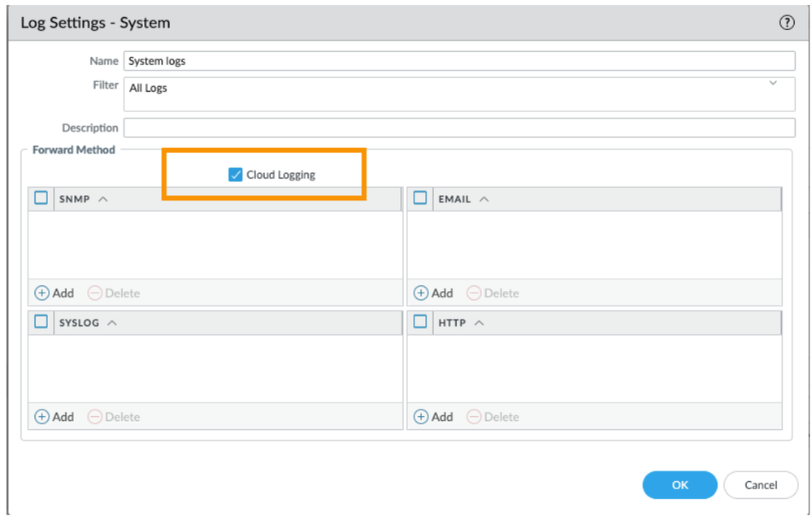Click the EMAIL Add plus icon

(421, 293)
